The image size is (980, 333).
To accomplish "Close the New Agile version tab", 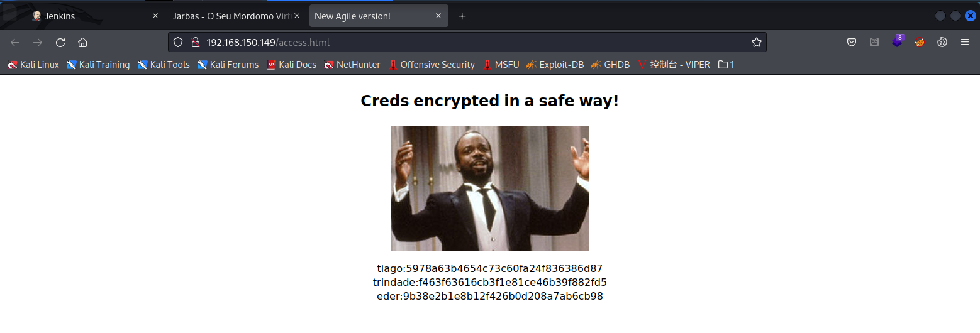I will point(438,16).
